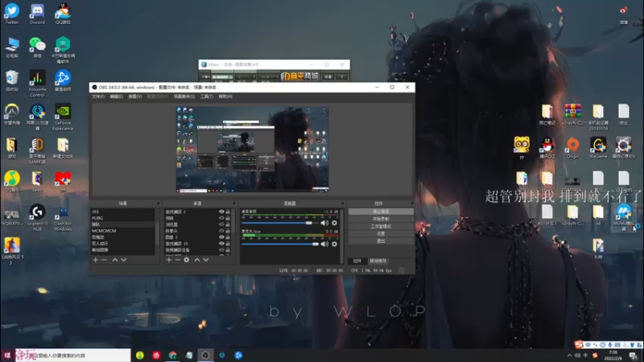The width and height of the screenshot is (644, 362).
Task: Open the 工具(T) menu
Action: 207,97
